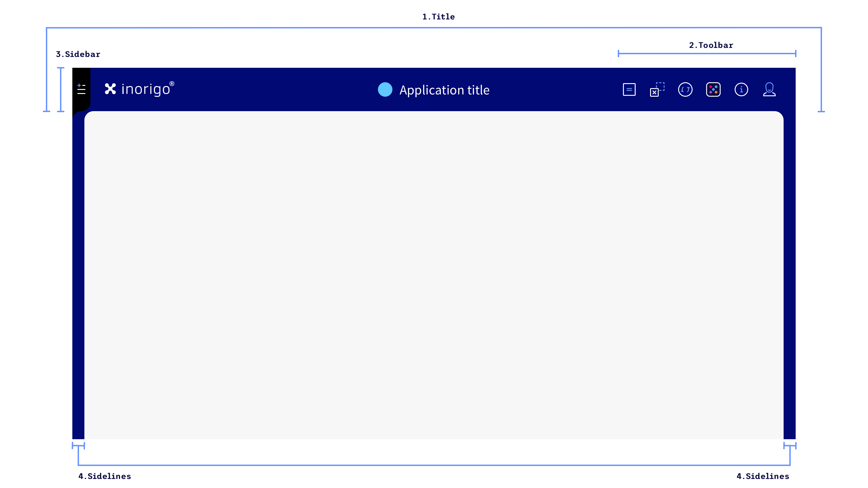Click the 2.Toolbar annotation label
868x488 pixels.
click(x=711, y=45)
